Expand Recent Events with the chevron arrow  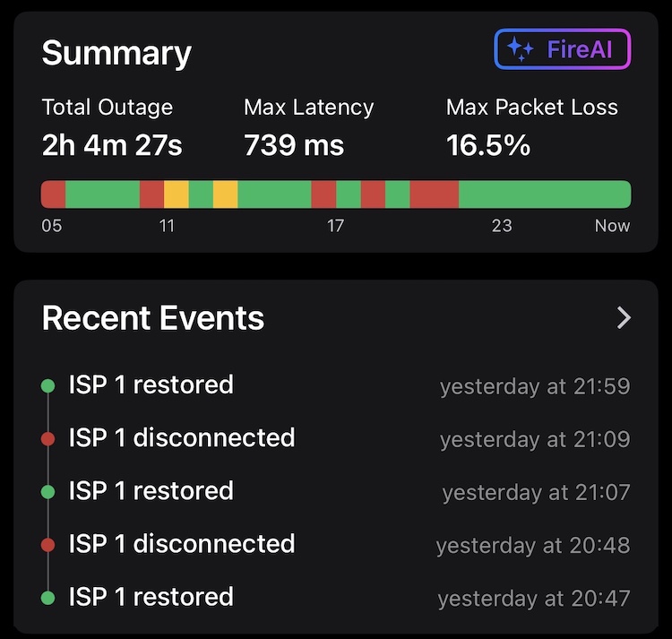(x=625, y=318)
